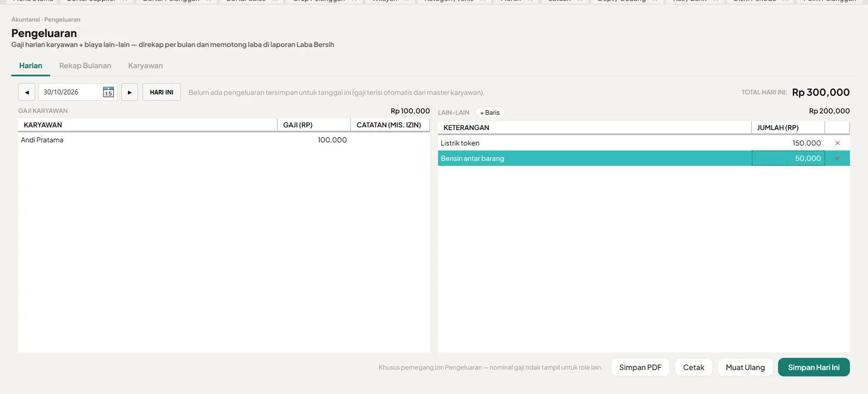868x394 pixels.
Task: Click the Bensin antar barang description
Action: [595, 158]
